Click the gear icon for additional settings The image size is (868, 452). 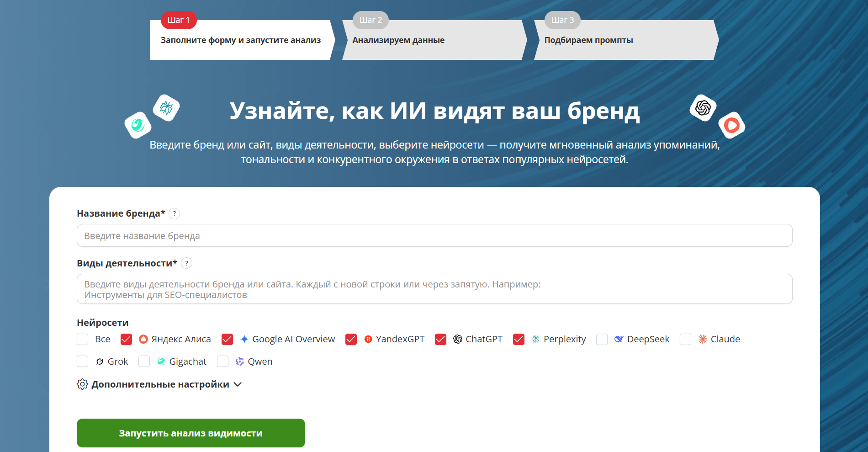tap(82, 384)
